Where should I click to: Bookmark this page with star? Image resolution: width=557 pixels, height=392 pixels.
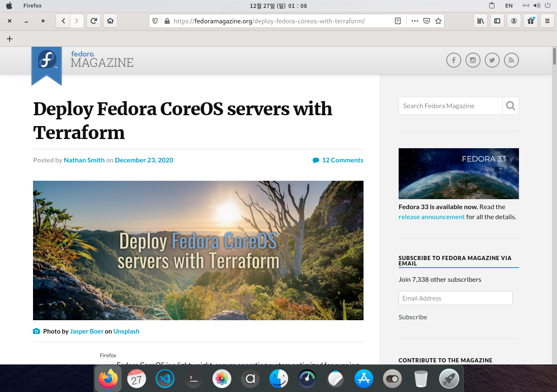pos(438,21)
